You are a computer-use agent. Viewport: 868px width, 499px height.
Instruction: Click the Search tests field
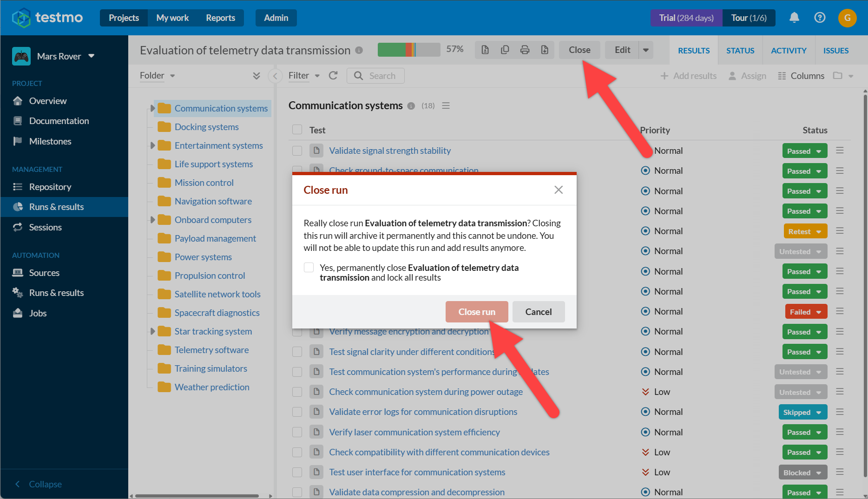coord(375,76)
